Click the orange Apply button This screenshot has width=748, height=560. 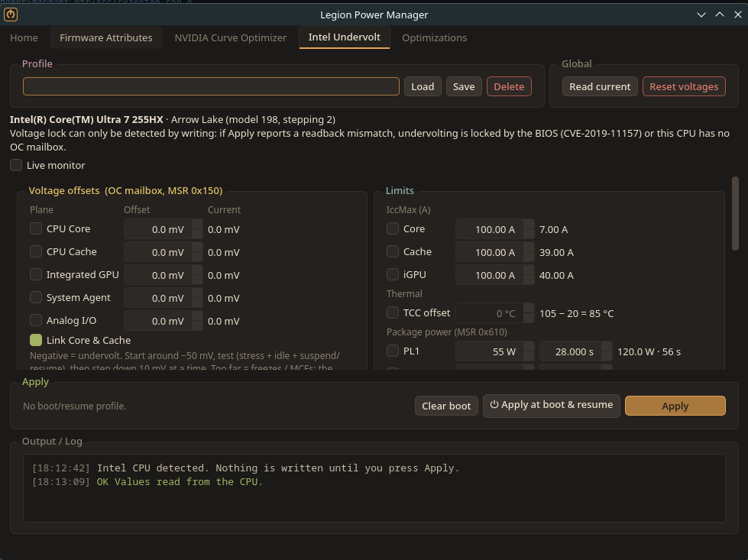pyautogui.click(x=675, y=406)
